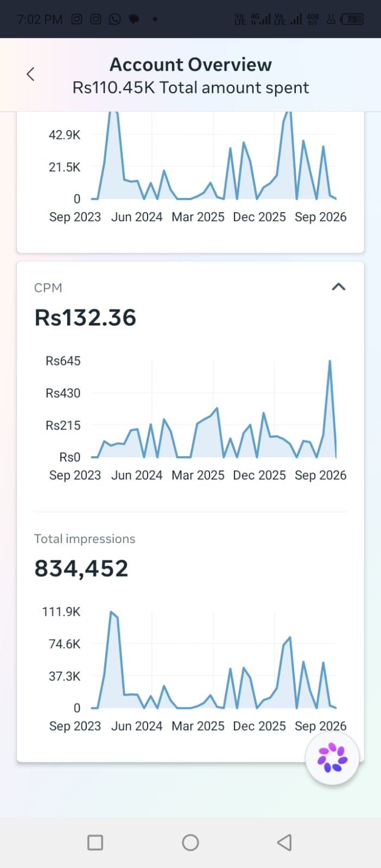Tap the Rs0 axis label on CPM chart
This screenshot has width=381, height=868.
tap(69, 457)
